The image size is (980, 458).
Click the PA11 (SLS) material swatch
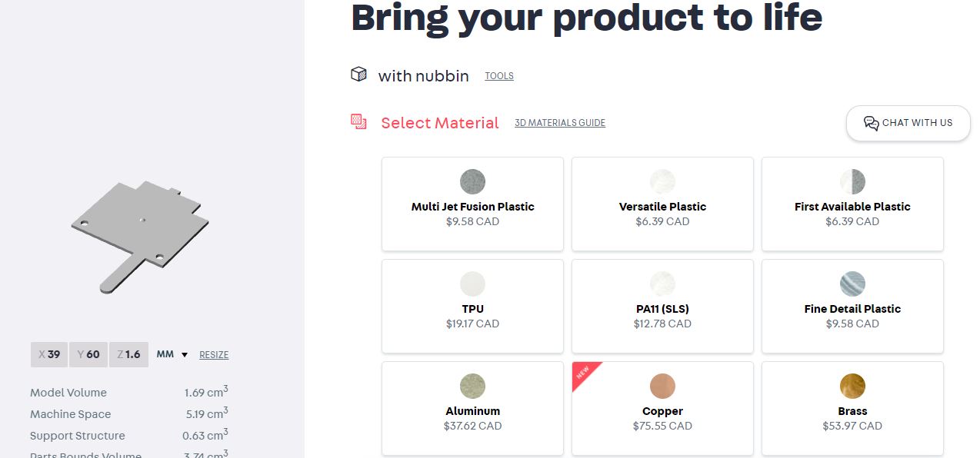[x=662, y=284]
